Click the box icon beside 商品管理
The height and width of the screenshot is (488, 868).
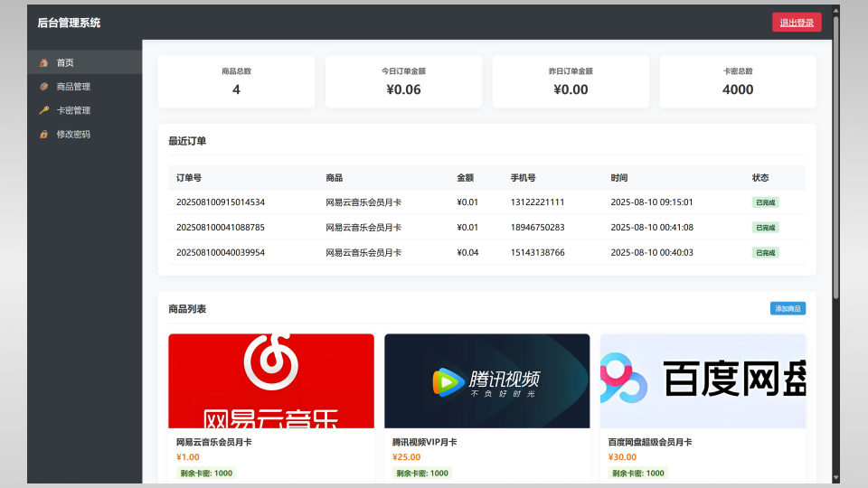coord(43,87)
